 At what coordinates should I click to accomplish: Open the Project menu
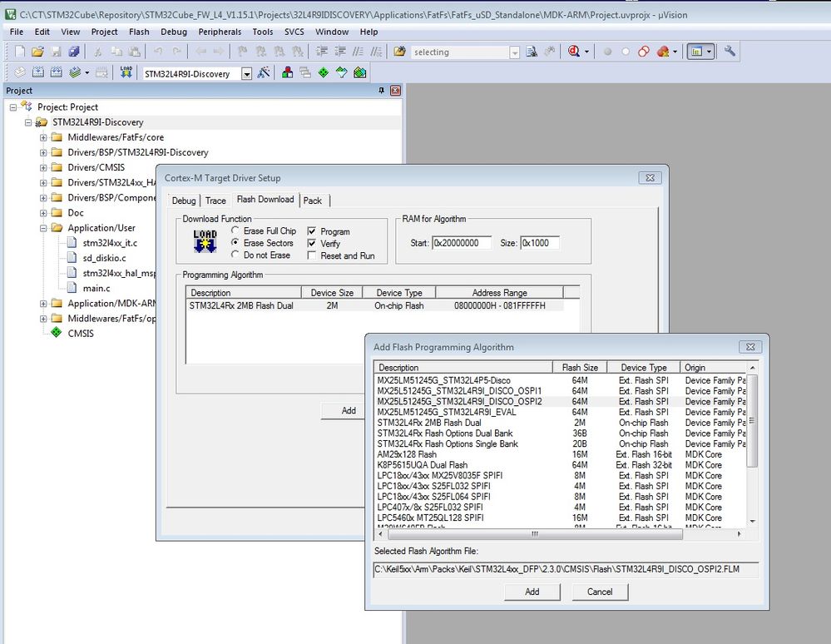(105, 32)
